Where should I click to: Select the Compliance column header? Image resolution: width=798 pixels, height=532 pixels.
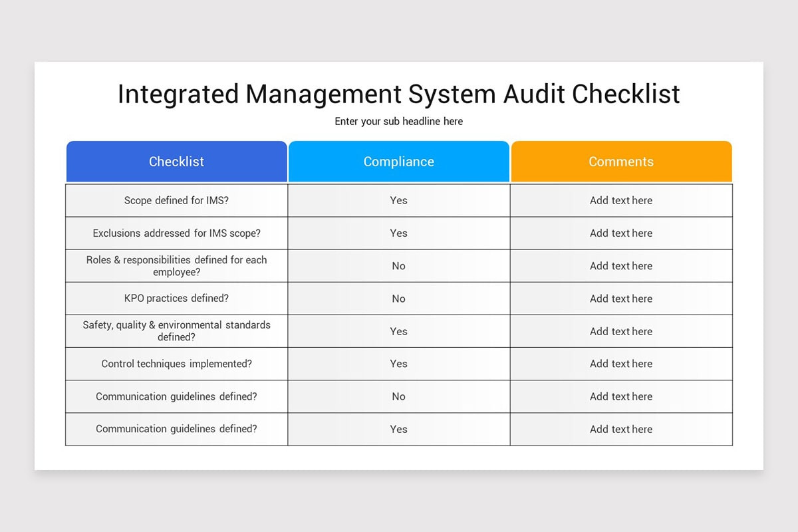[x=398, y=161]
